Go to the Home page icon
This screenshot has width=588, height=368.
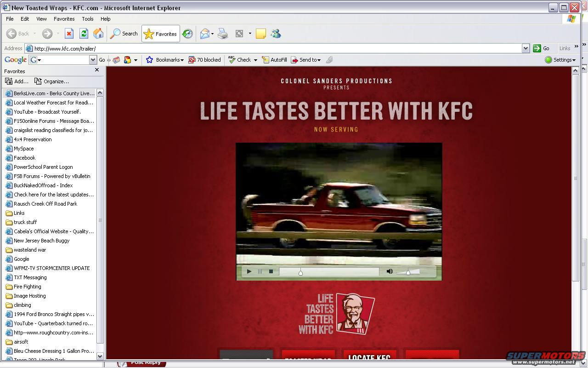click(98, 34)
